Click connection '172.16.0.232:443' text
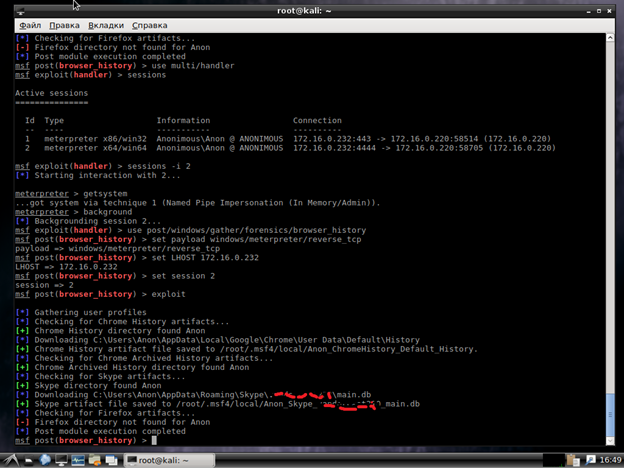Screen dimensions: 624x468 tap(332, 139)
